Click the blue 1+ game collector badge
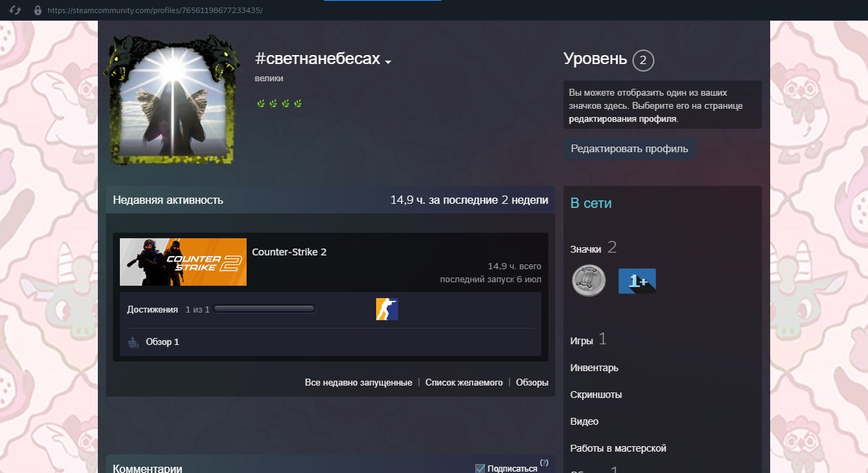Viewport: 868px width, 473px height. [637, 281]
